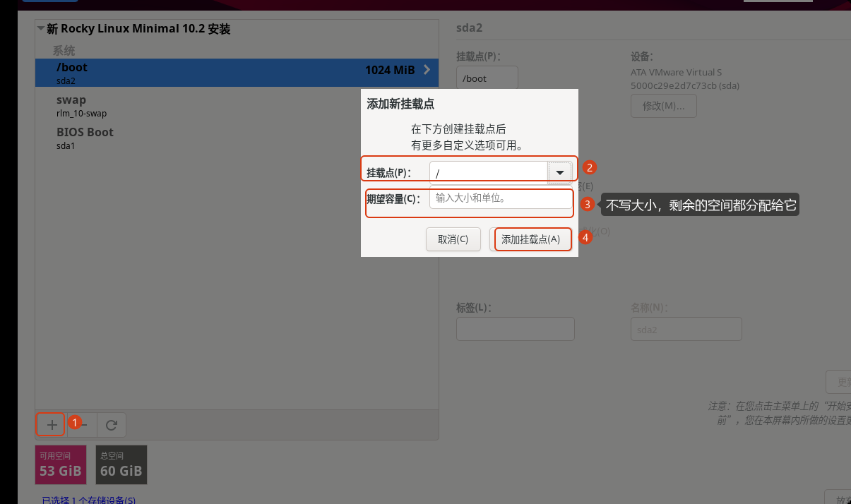The width and height of the screenshot is (851, 504).
Task: Open the 已选择 1 个存储设备(S) link
Action: tap(89, 500)
